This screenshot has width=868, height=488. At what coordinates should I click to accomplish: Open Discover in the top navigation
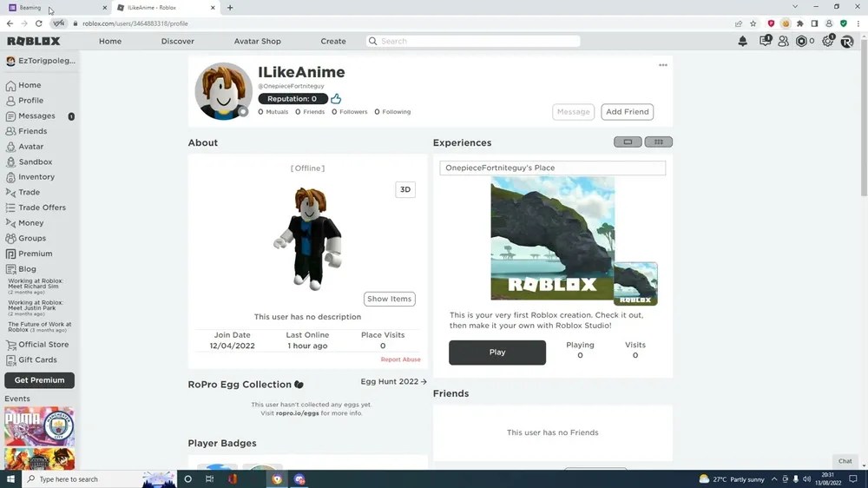click(x=178, y=41)
